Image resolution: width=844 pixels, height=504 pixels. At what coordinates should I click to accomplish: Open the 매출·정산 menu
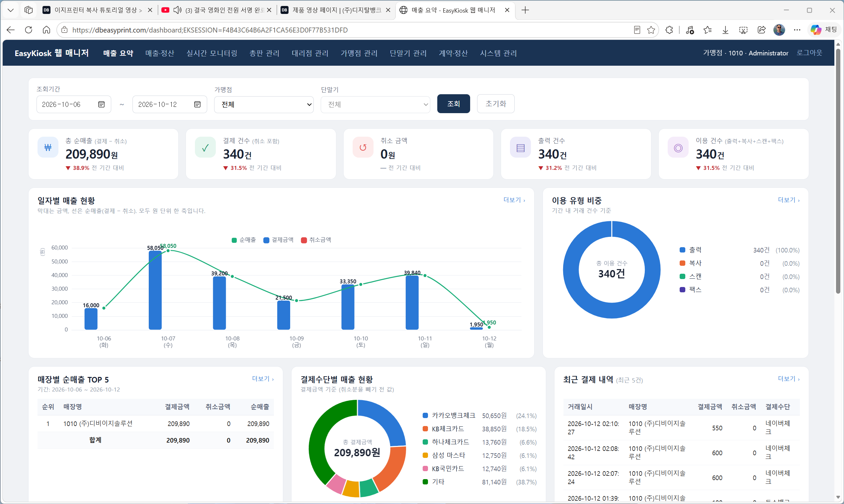(160, 53)
